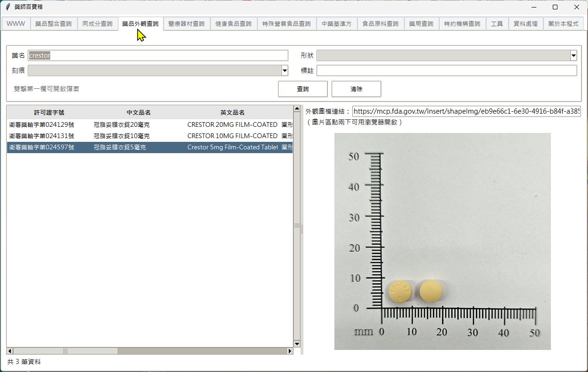Click the horizontal scrollbar right arrow
The height and width of the screenshot is (372, 588).
pos(290,351)
